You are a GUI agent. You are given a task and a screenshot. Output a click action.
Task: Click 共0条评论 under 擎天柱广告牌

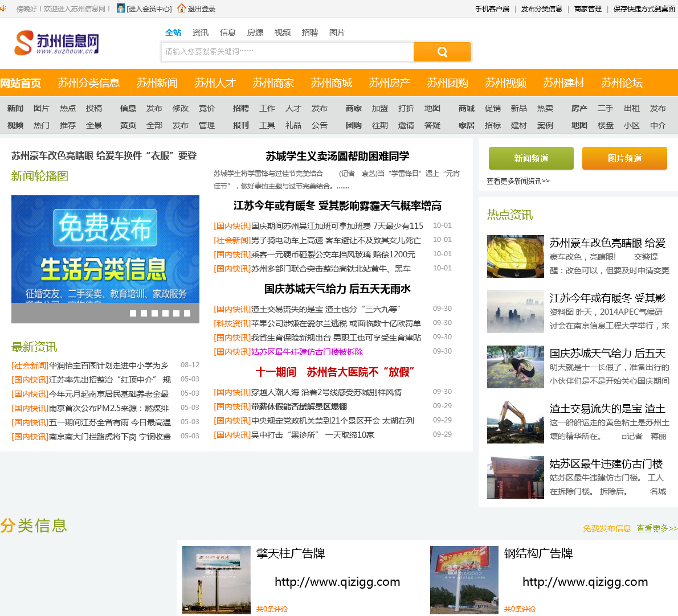click(x=272, y=609)
